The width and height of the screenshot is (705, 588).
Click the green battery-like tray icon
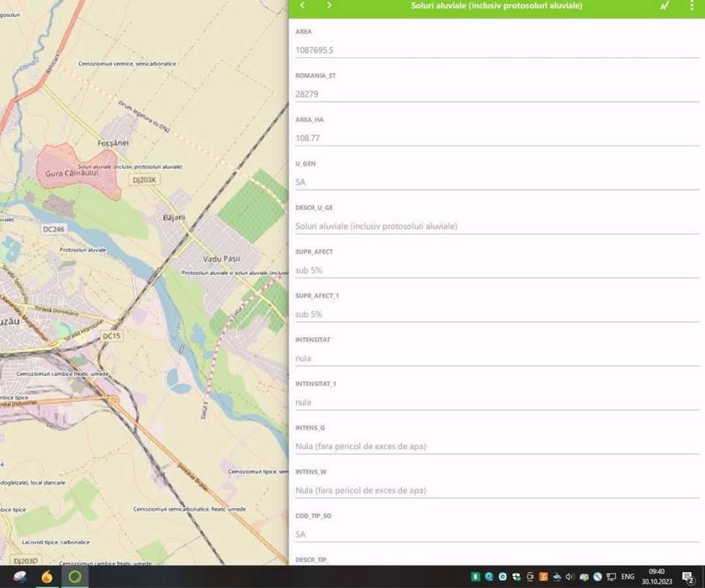[475, 577]
